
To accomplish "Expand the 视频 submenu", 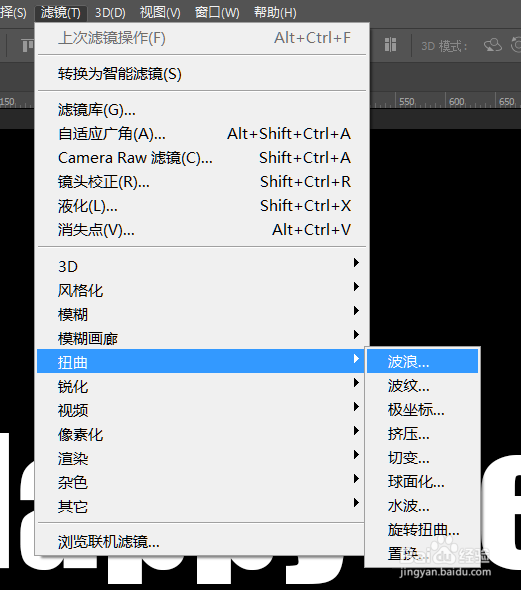I will 202,411.
